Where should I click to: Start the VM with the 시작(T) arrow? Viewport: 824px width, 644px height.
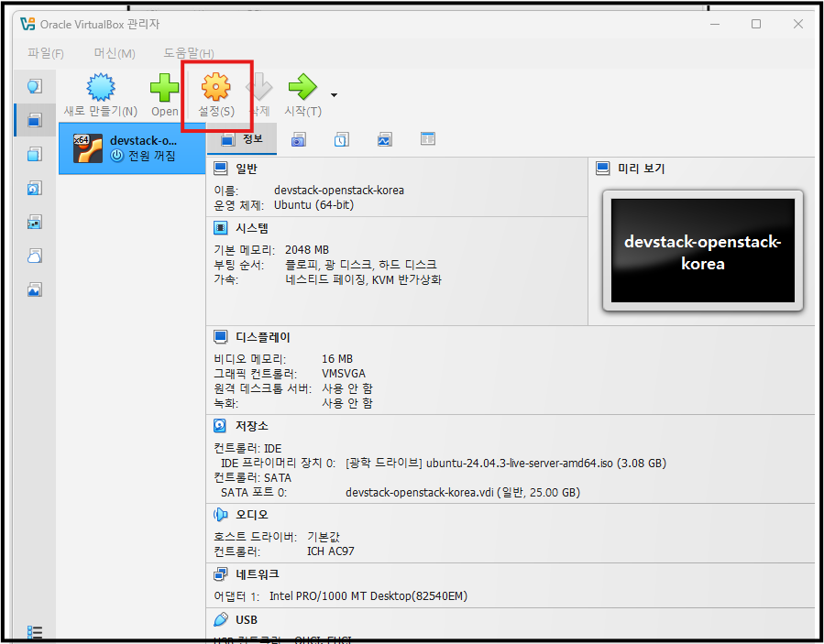[302, 95]
